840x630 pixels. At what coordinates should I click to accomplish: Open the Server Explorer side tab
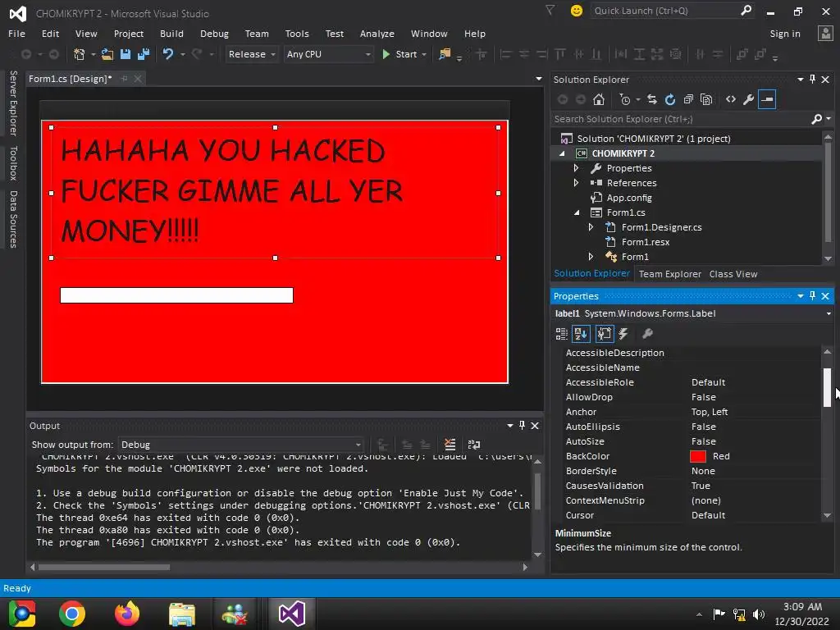click(13, 103)
